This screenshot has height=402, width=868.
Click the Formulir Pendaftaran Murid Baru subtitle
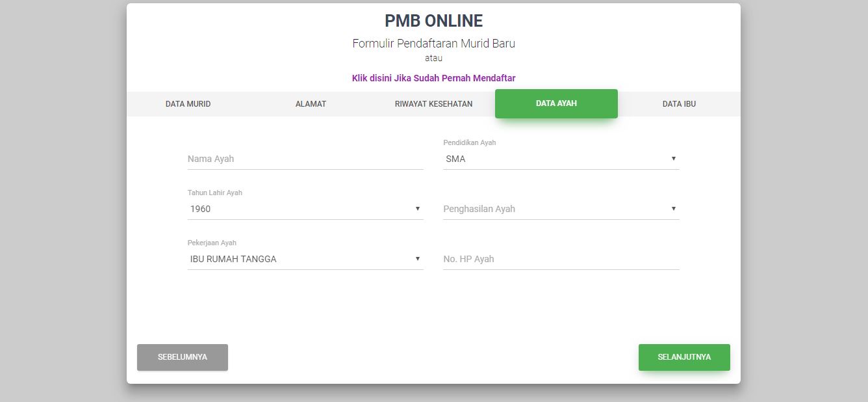(x=433, y=44)
